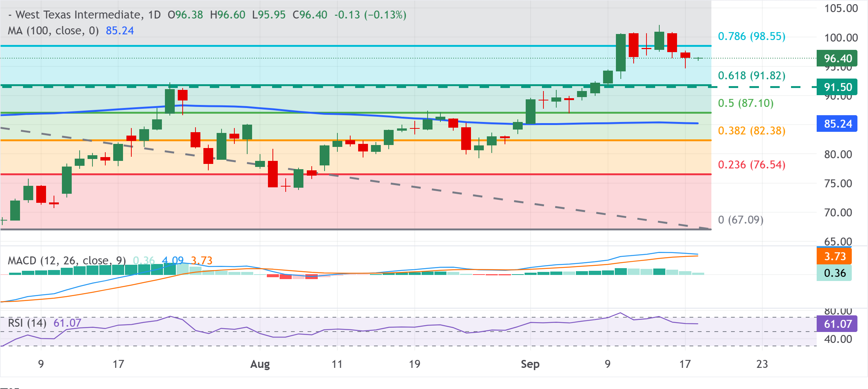
Task: Select the MA (100, close, 0) indicator label
Action: click(53, 31)
